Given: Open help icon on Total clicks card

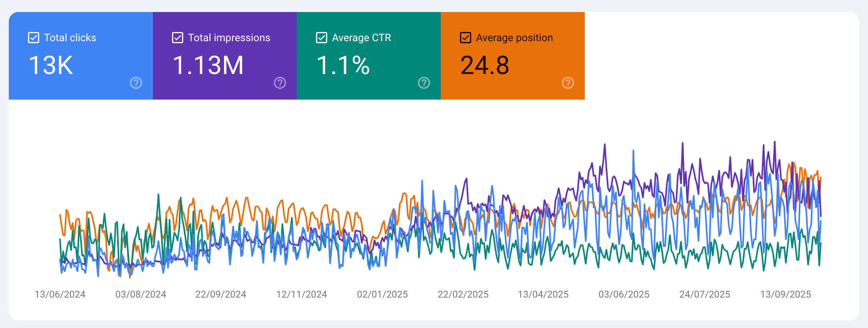Looking at the screenshot, I should click(x=136, y=83).
